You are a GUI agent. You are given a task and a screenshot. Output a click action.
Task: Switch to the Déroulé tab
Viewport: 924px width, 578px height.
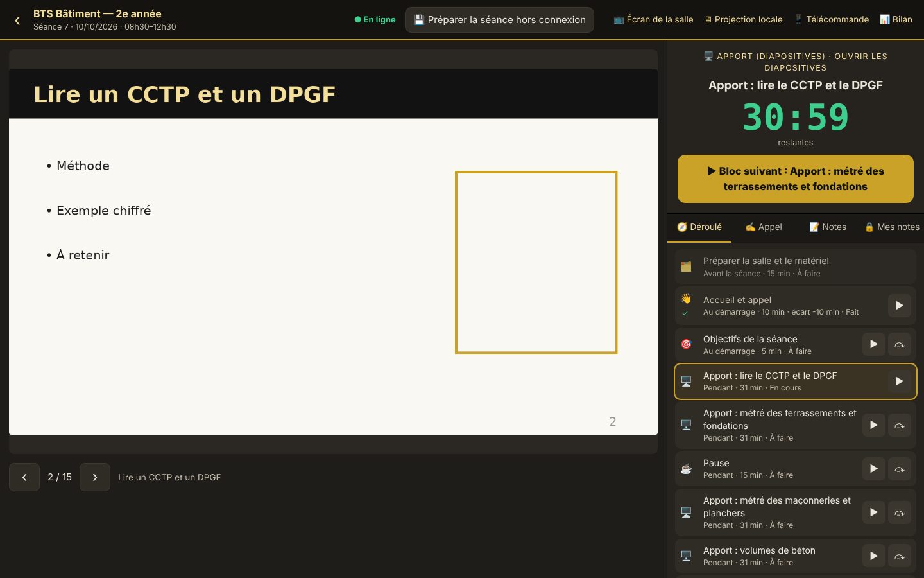click(699, 227)
